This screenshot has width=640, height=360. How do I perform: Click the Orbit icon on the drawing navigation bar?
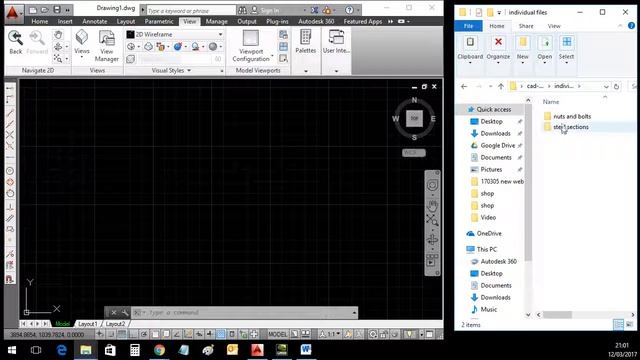pos(432,240)
